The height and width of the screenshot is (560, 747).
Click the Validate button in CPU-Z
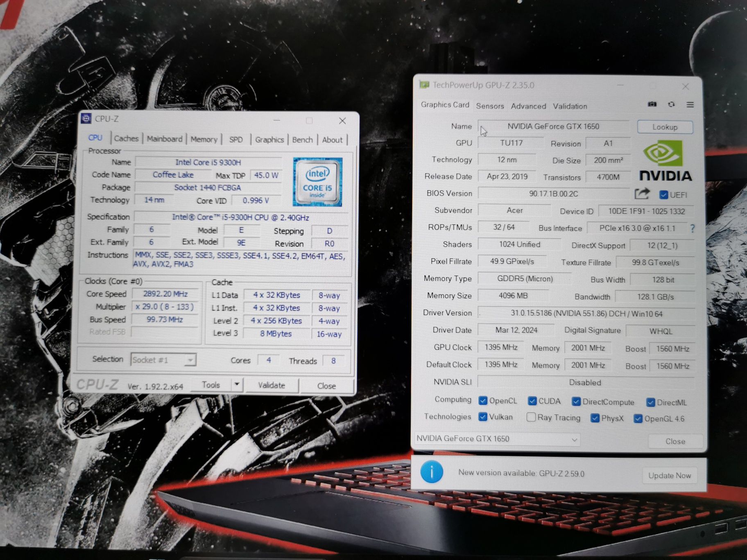tap(271, 385)
